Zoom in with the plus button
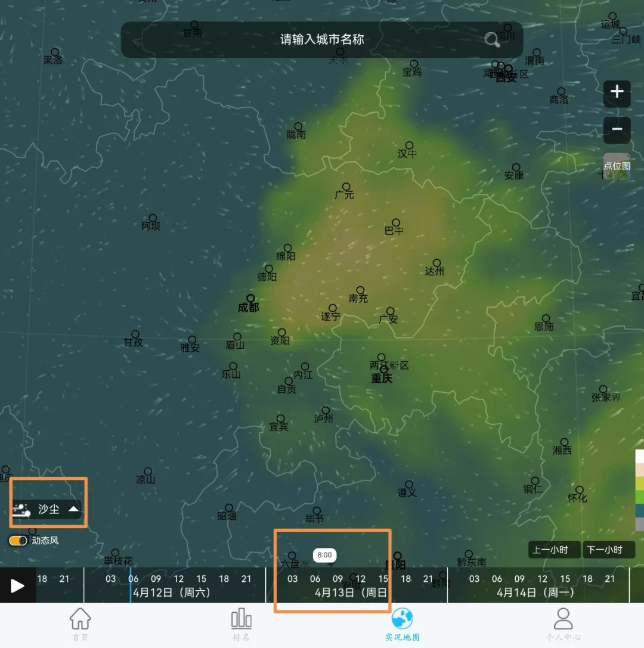644x648 pixels. (617, 92)
